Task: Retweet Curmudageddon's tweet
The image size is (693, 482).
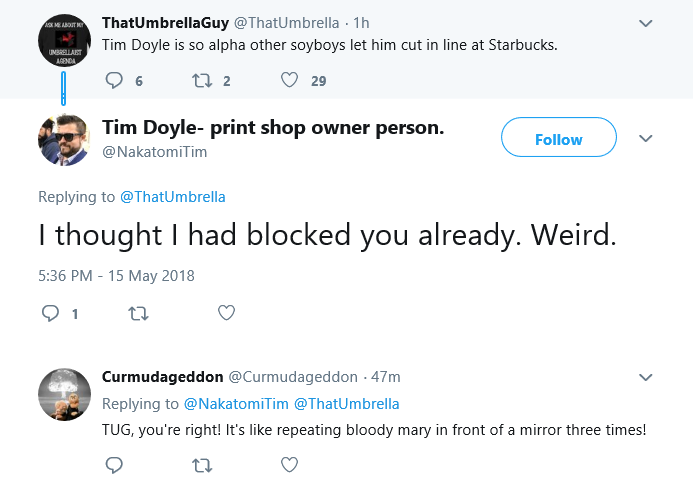Action: click(x=202, y=465)
